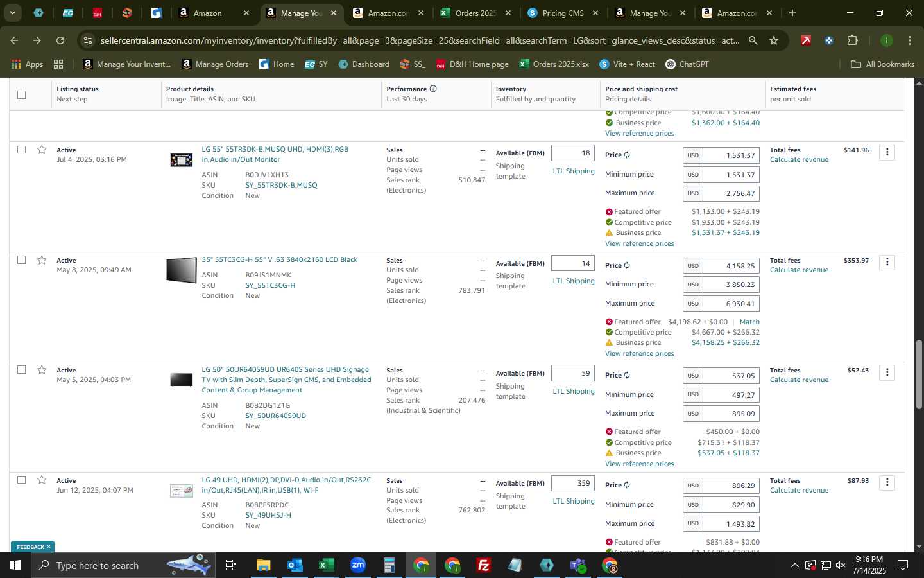The image size is (924, 578).
Task: Open the tab search dropdown chevron
Action: tap(12, 13)
